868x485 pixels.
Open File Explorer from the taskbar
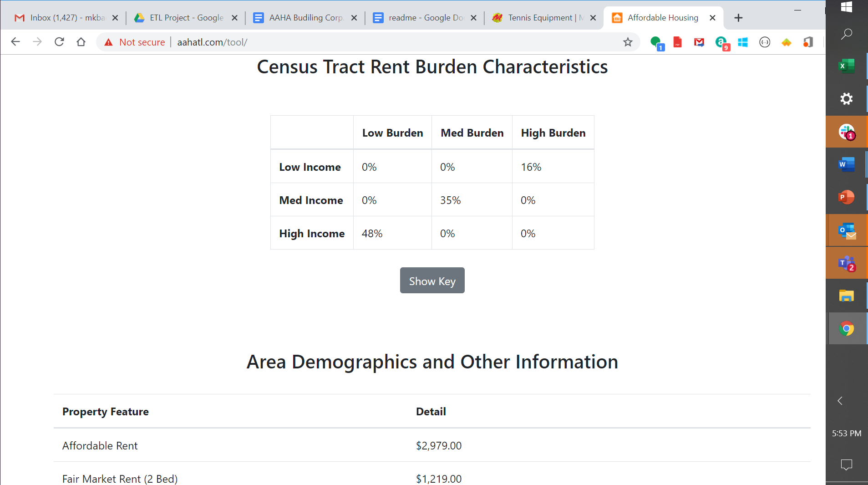pos(847,296)
